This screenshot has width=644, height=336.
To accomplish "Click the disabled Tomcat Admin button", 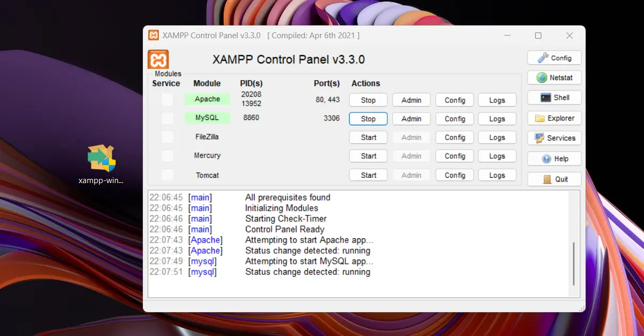I will [x=411, y=175].
